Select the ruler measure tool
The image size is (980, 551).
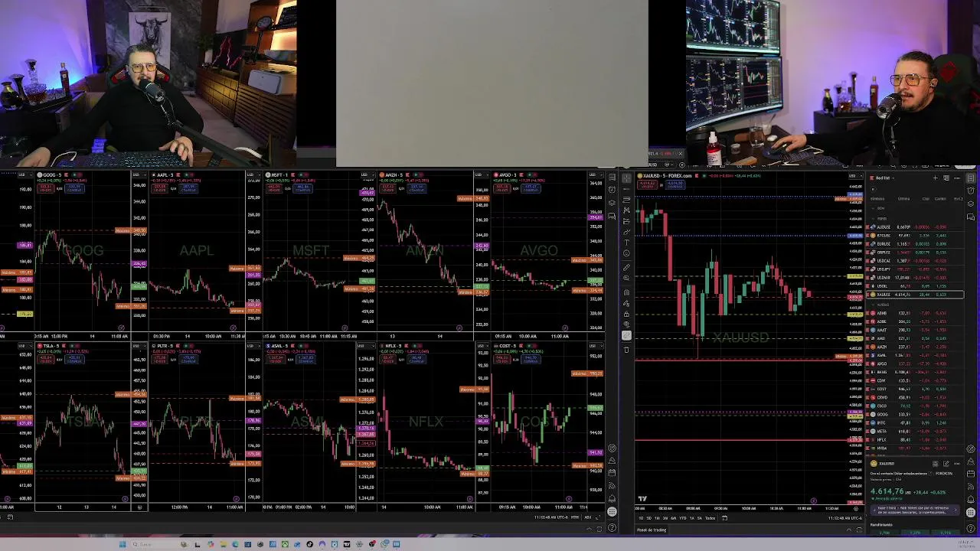(x=626, y=268)
